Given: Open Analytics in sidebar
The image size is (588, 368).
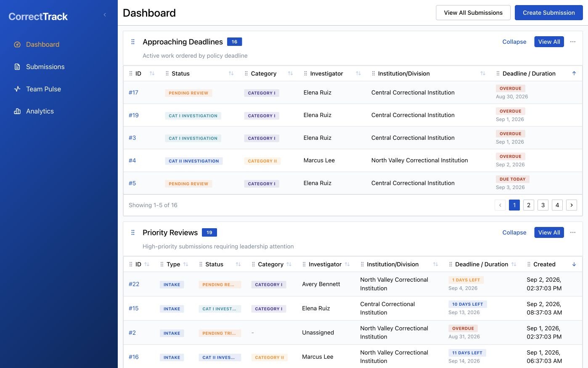Looking at the screenshot, I should click(40, 111).
